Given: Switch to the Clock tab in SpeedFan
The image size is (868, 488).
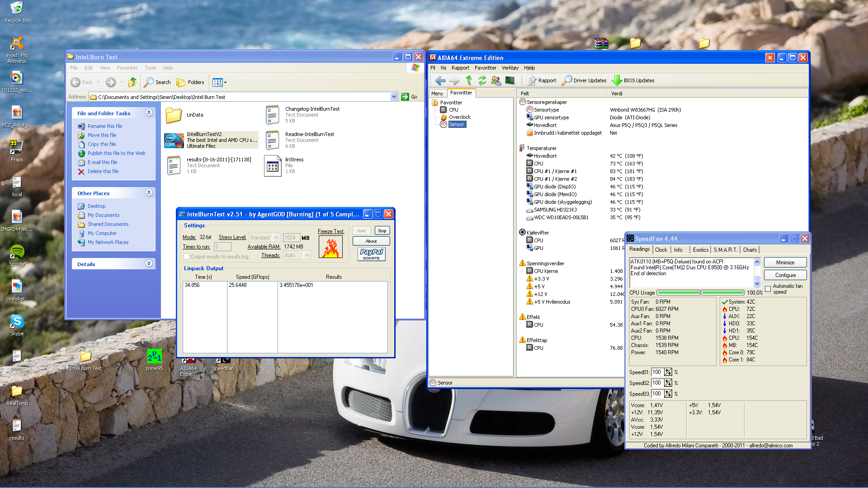Looking at the screenshot, I should 661,250.
